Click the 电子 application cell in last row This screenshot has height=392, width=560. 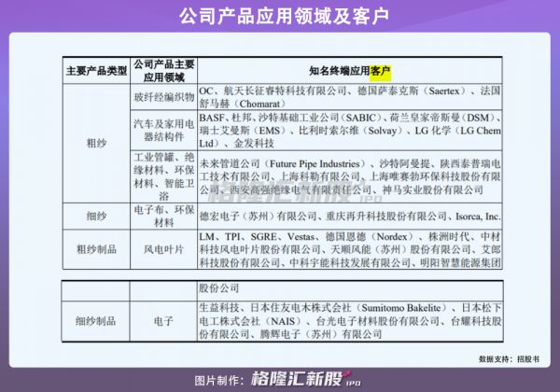(x=164, y=322)
